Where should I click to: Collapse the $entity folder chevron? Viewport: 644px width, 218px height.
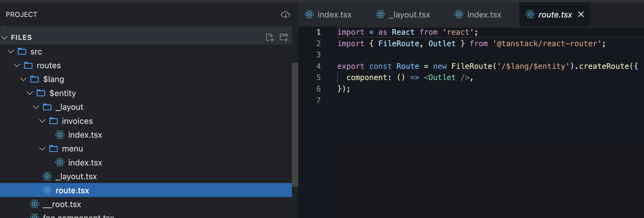coord(30,93)
